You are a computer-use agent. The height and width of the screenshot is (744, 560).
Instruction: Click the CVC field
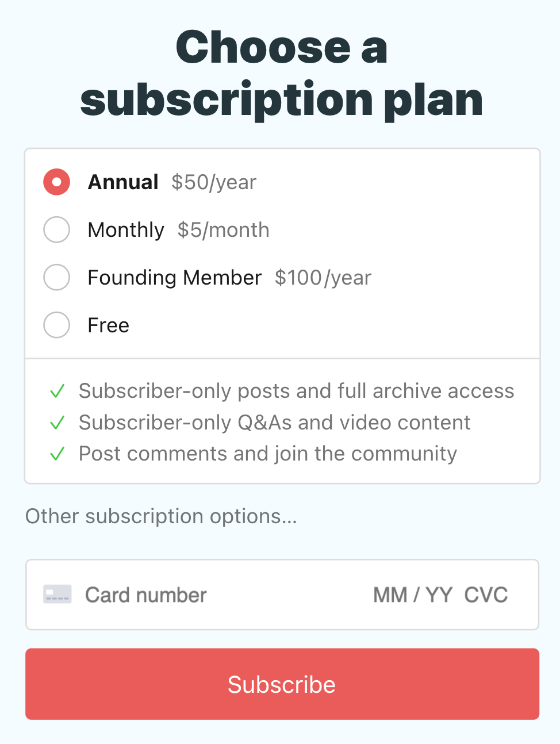click(x=486, y=595)
